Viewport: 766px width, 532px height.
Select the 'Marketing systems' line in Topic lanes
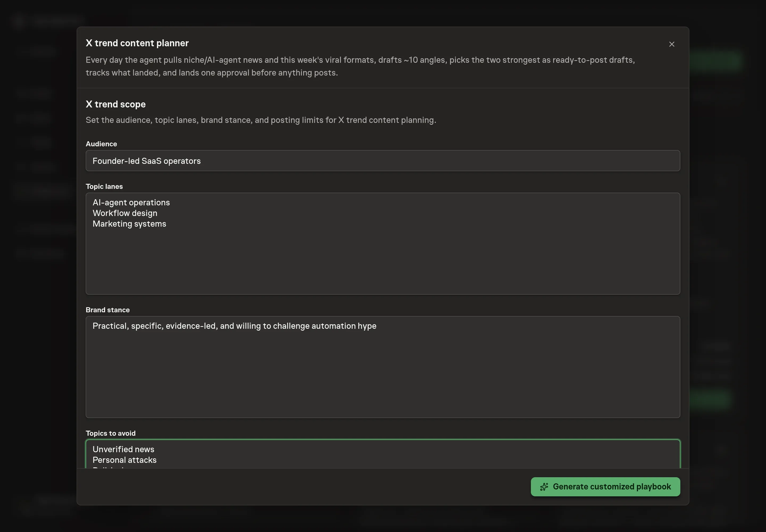coord(129,224)
